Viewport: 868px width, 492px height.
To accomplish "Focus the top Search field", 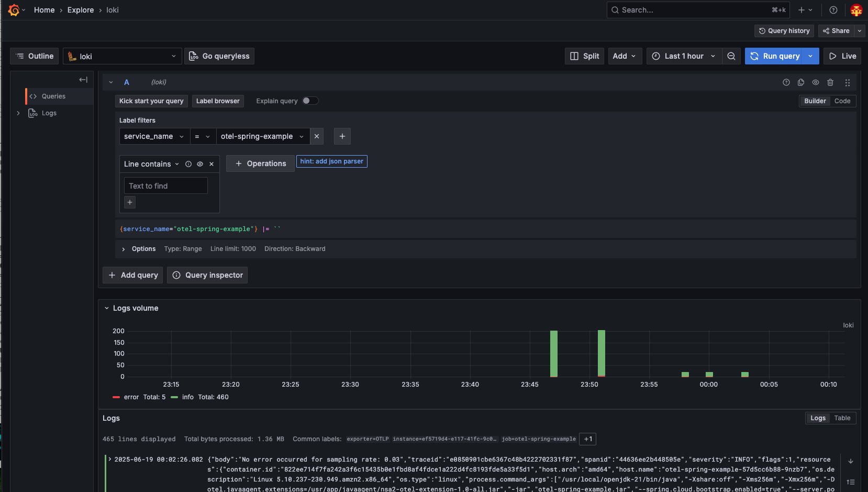I will 698,10.
